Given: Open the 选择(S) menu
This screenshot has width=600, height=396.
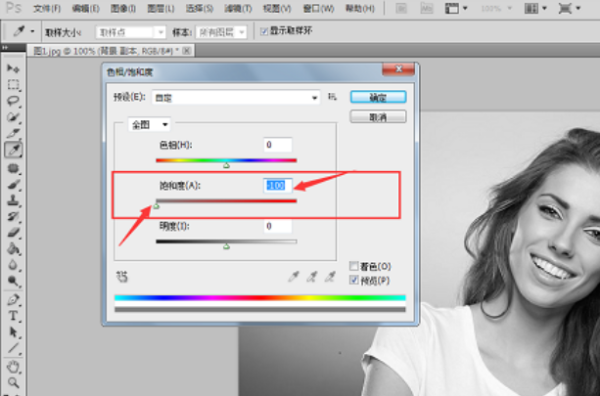Looking at the screenshot, I should pos(199,8).
